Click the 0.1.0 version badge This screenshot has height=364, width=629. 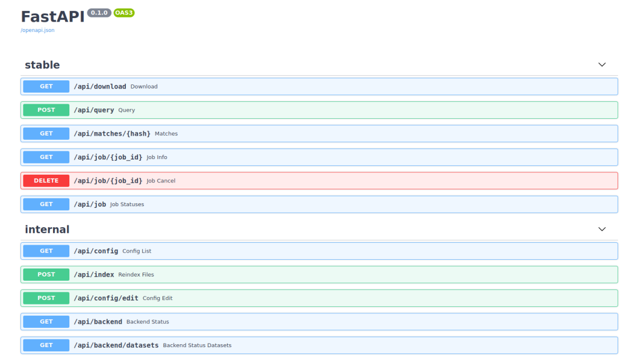tap(99, 13)
